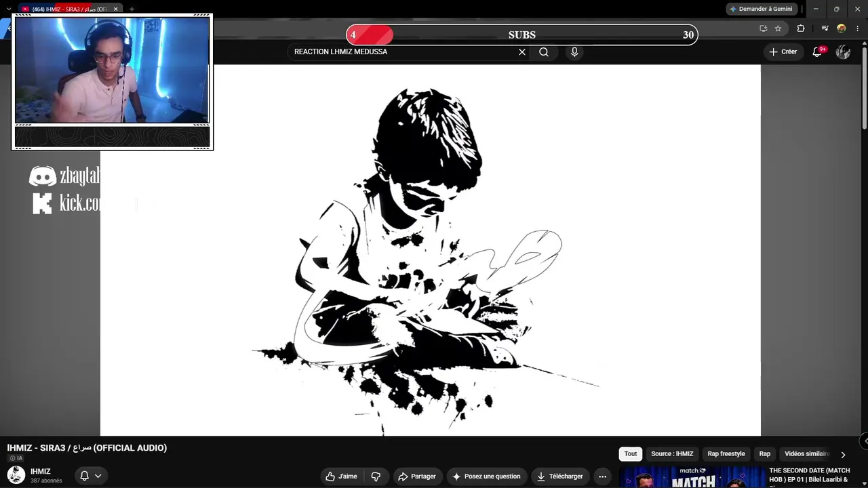Click the IA info badge under the title
Viewport: 868px width, 488px height.
pyautogui.click(x=16, y=458)
